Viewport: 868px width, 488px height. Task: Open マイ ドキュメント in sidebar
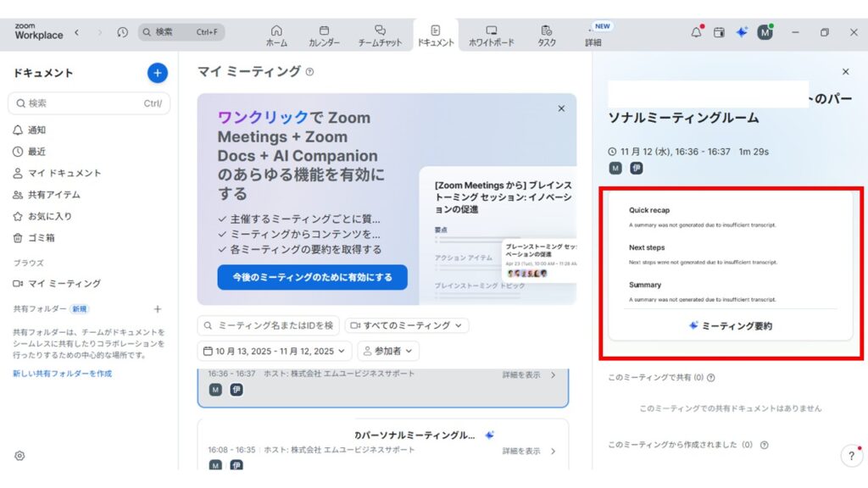(64, 173)
